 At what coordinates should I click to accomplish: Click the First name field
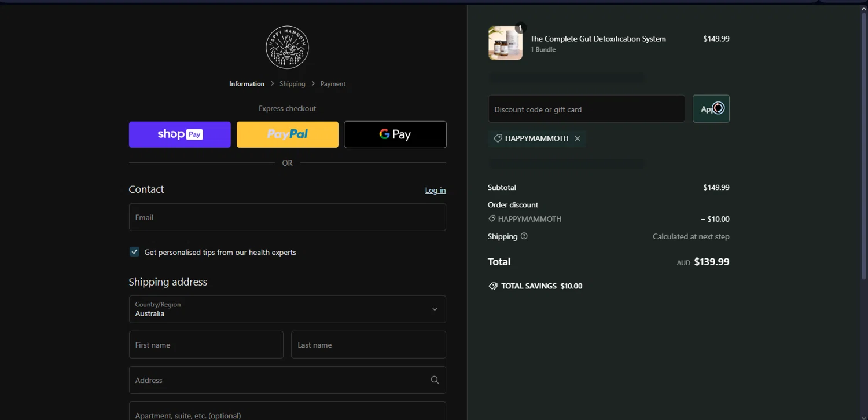pos(206,345)
